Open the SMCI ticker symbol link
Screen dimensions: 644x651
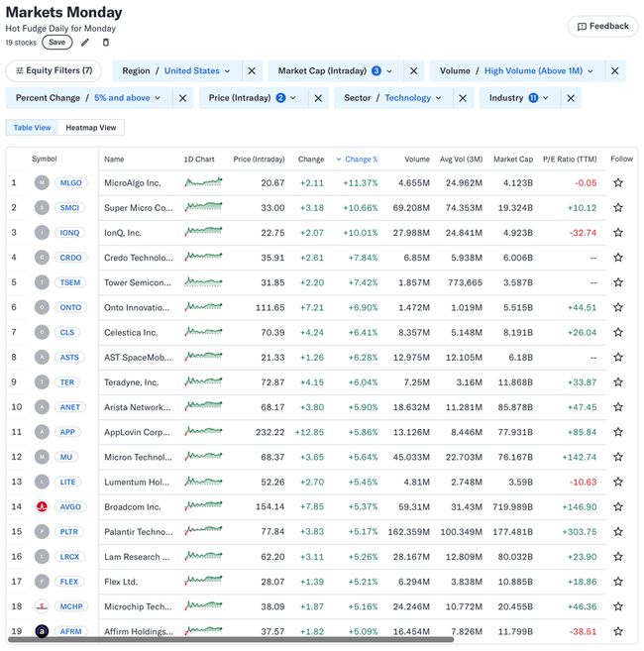(71, 207)
